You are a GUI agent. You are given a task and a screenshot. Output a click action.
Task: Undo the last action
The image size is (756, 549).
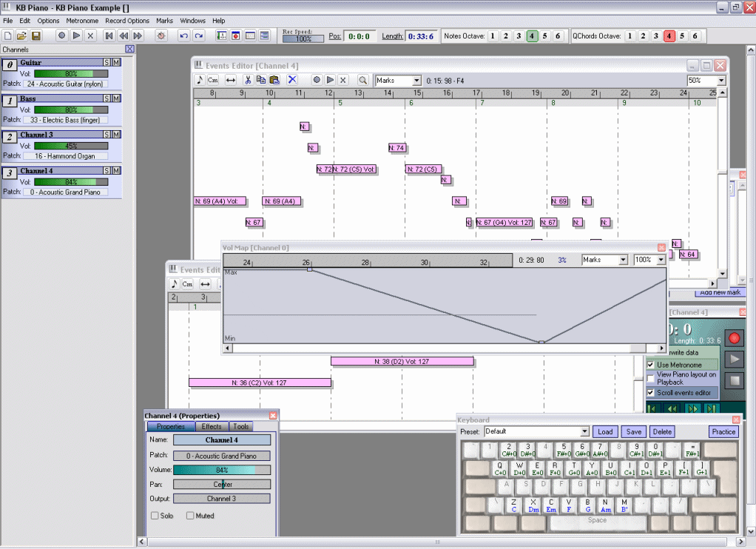pos(183,36)
